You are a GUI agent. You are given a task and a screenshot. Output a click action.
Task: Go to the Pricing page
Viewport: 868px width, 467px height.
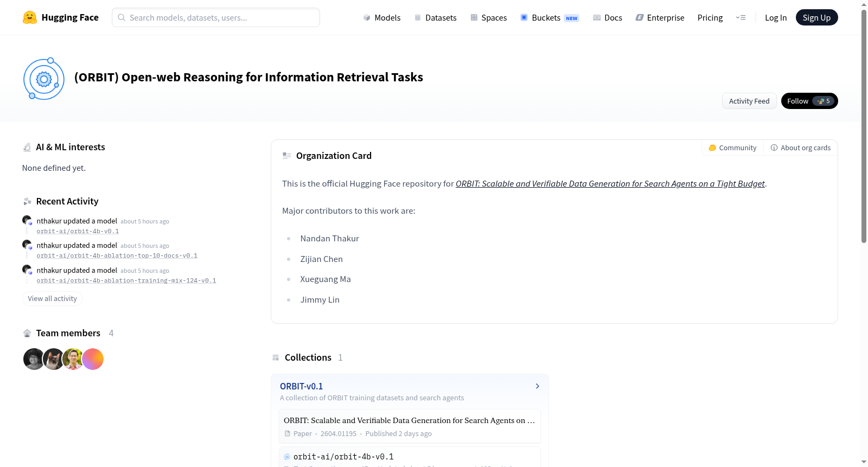tap(710, 18)
